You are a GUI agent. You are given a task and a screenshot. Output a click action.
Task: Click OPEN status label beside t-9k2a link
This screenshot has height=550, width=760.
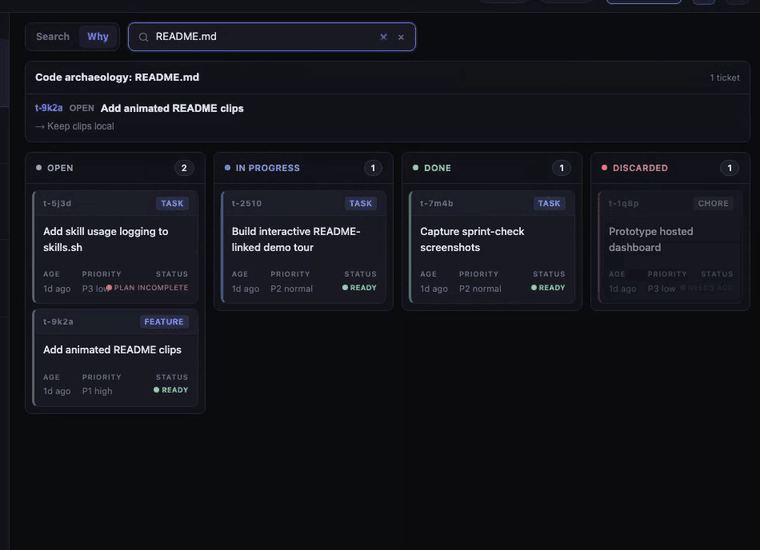[81, 108]
